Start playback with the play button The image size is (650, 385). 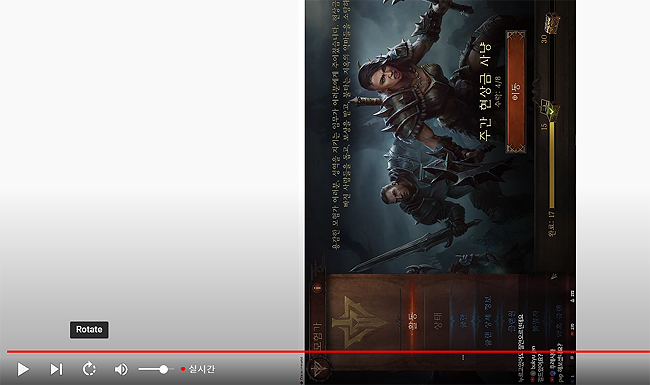click(23, 369)
